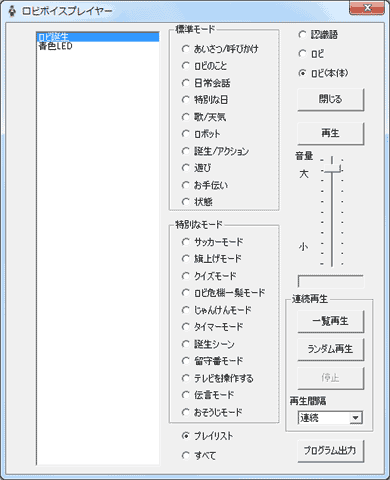Start 一覧再生 list playback
This screenshot has height=480, width=390.
tap(330, 321)
